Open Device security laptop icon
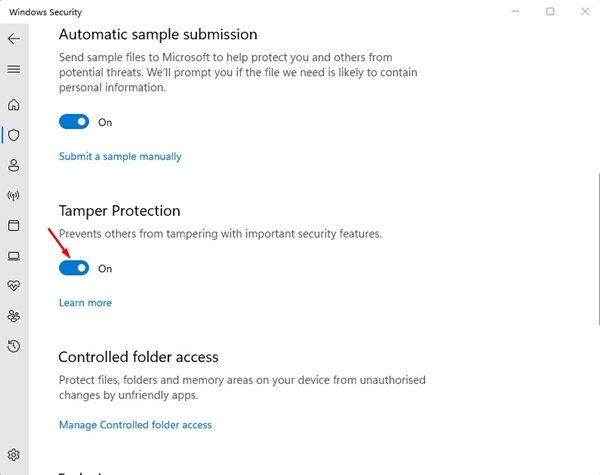600x475 pixels. coord(14,256)
